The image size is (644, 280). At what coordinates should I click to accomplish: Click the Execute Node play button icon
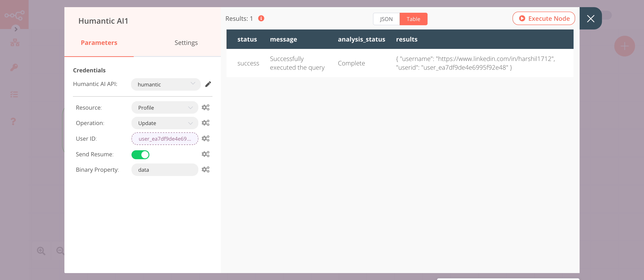(x=522, y=18)
